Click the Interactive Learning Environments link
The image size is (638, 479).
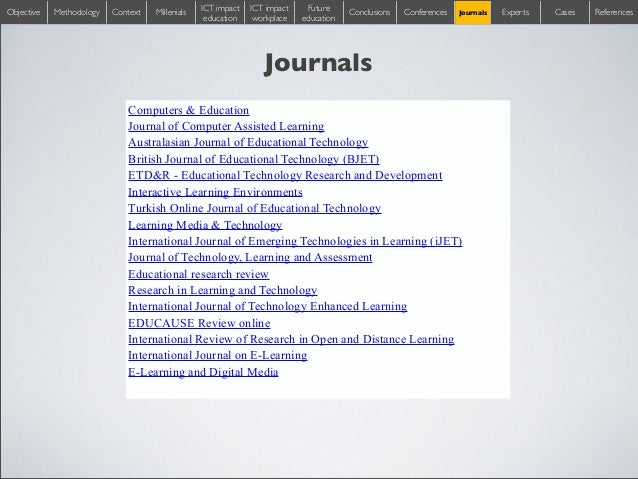pyautogui.click(x=215, y=192)
